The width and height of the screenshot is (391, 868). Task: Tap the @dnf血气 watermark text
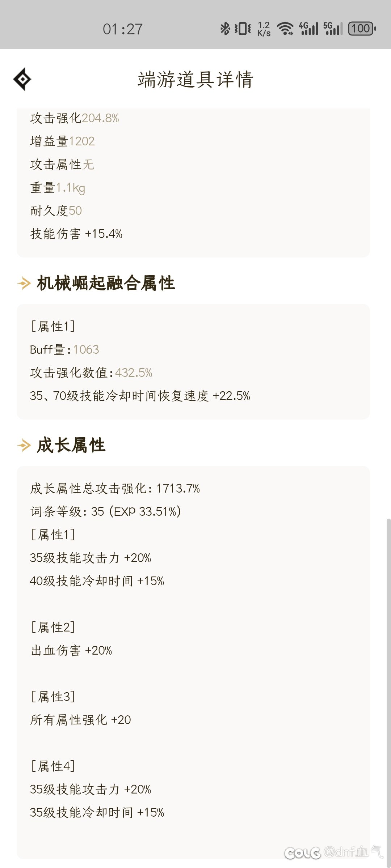[353, 852]
